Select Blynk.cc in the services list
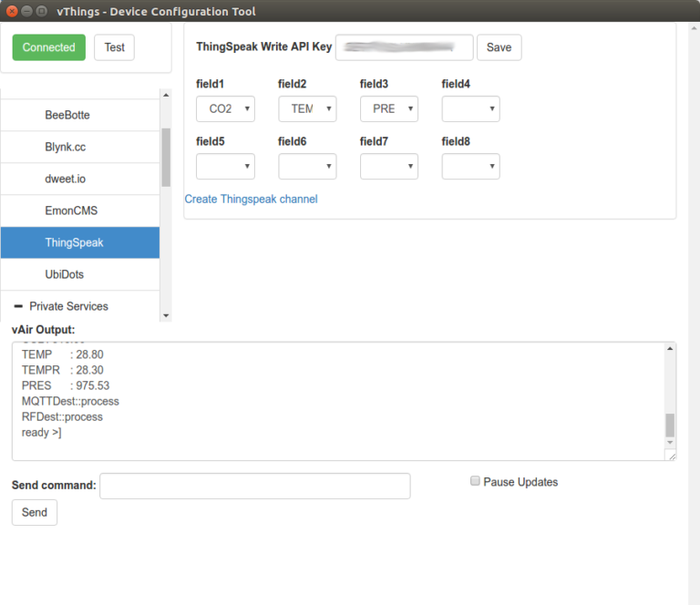Image resolution: width=700 pixels, height=605 pixels. [80, 148]
